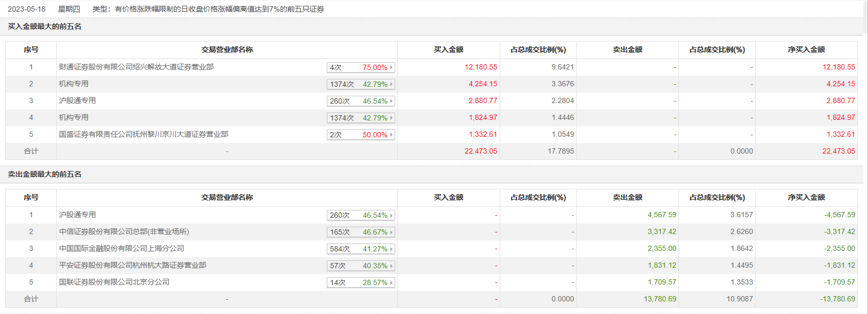Click 买入金额 header in the buy table
This screenshot has height=314, width=868.
(448, 49)
